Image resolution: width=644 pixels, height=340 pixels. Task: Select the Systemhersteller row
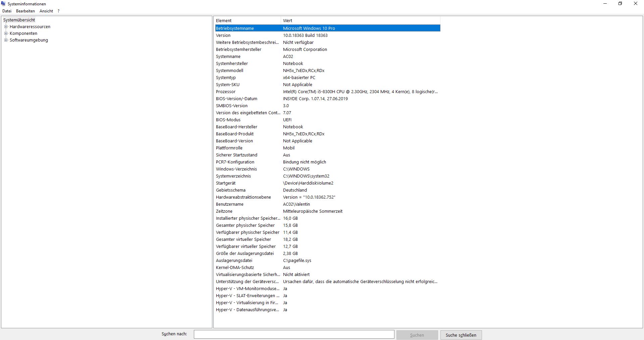coord(328,64)
